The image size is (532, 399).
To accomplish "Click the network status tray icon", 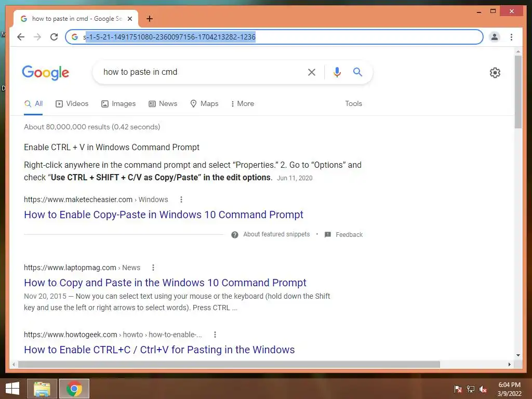I will coord(471,389).
